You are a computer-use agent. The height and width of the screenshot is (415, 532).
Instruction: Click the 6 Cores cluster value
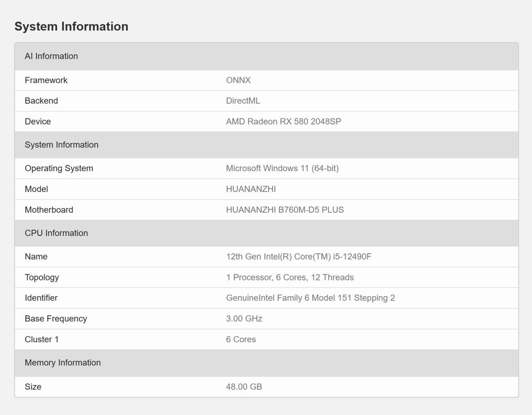pos(241,339)
